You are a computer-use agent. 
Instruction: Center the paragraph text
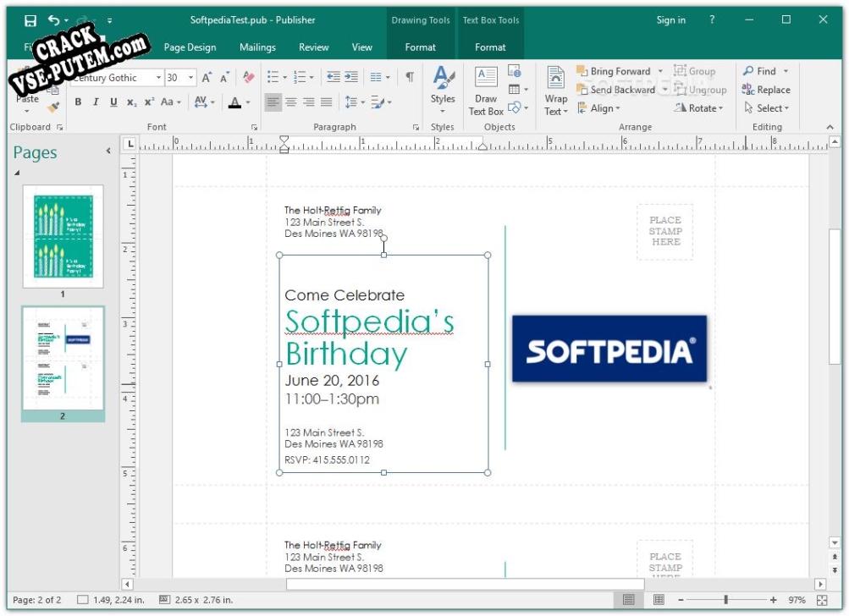tap(291, 102)
